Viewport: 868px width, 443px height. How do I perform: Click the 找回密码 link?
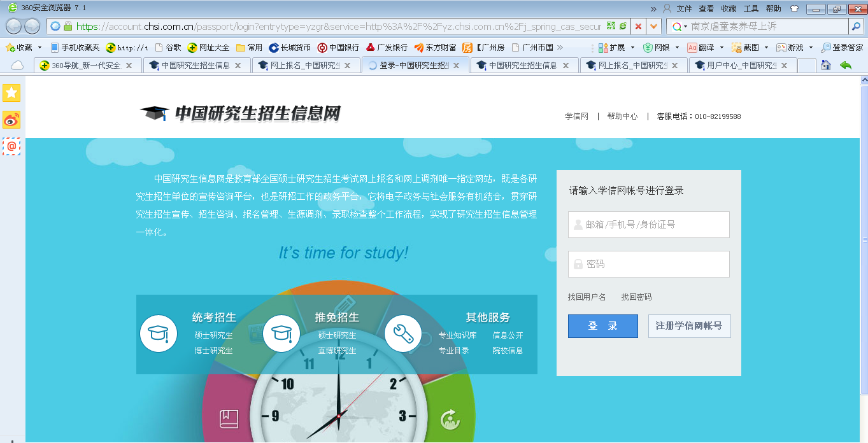pyautogui.click(x=637, y=297)
